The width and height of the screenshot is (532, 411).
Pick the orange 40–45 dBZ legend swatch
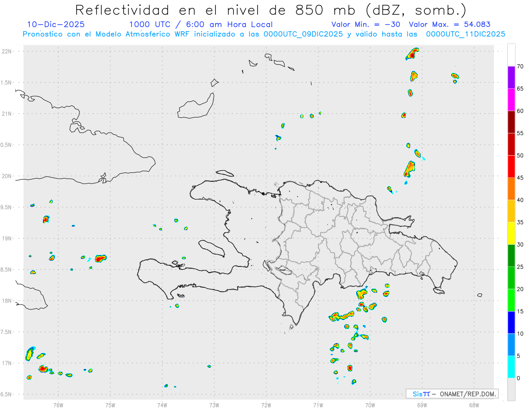511,189
